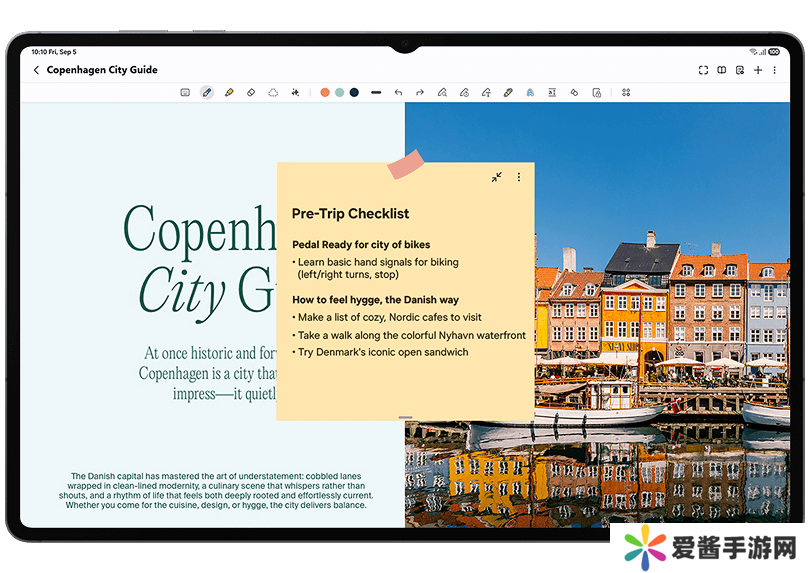Viewport: 810px width, 573px height.
Task: Enter full screen view
Action: 703,70
